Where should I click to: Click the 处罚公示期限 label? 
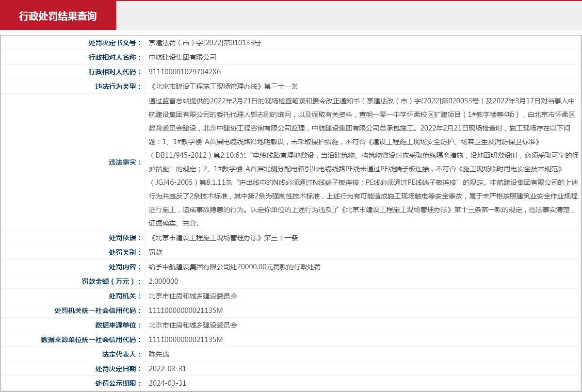(118, 383)
